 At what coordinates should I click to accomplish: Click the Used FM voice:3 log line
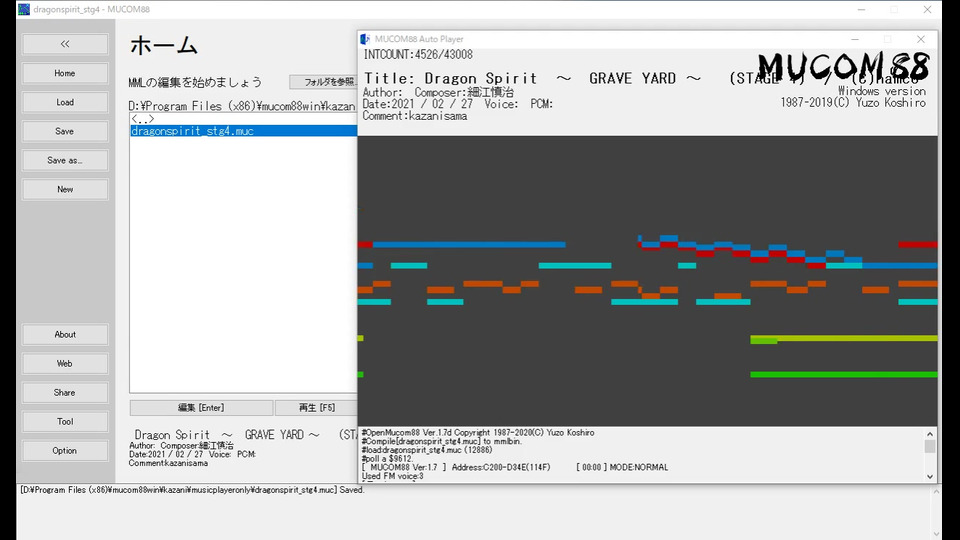pyautogui.click(x=392, y=476)
